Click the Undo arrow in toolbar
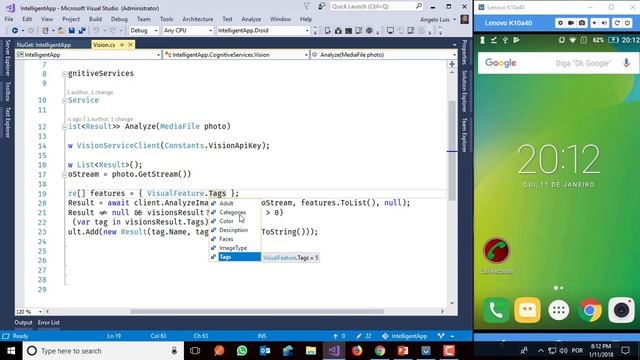Image resolution: width=640 pixels, height=360 pixels. pos(96,31)
